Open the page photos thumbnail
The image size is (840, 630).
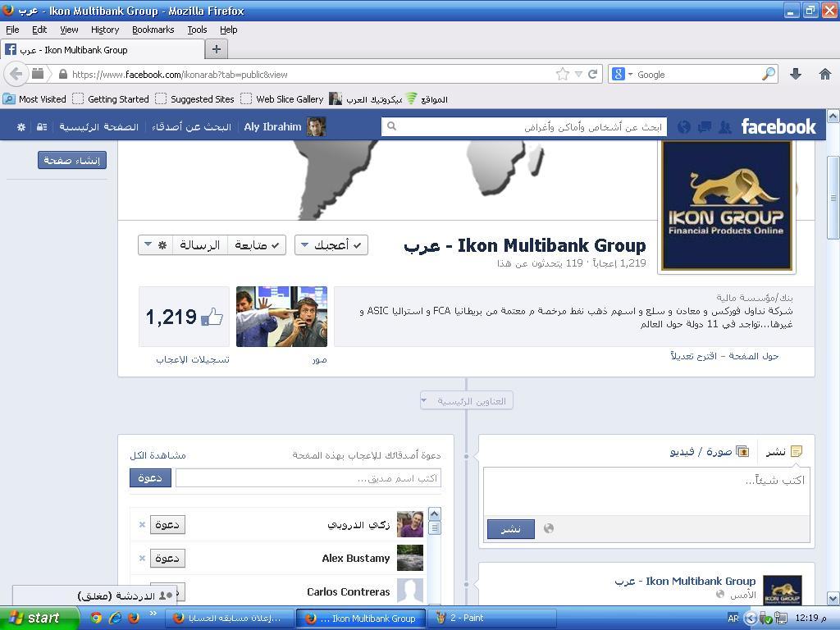(x=282, y=317)
